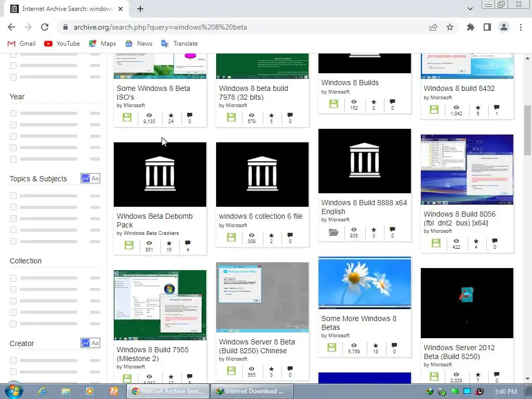This screenshot has width=532, height=399.
Task: Check the first Year filter checkbox
Action: click(x=13, y=113)
